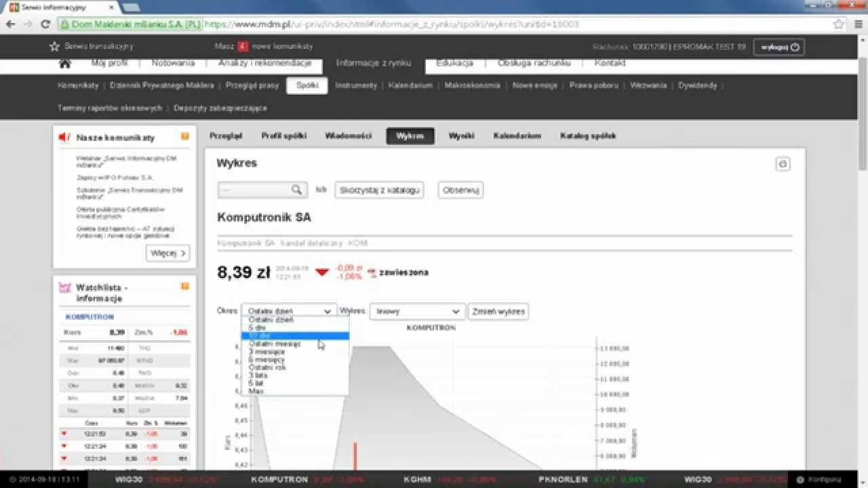Click the star icon beside Serwis transakcyjny
This screenshot has width=868, height=488.
click(x=55, y=47)
